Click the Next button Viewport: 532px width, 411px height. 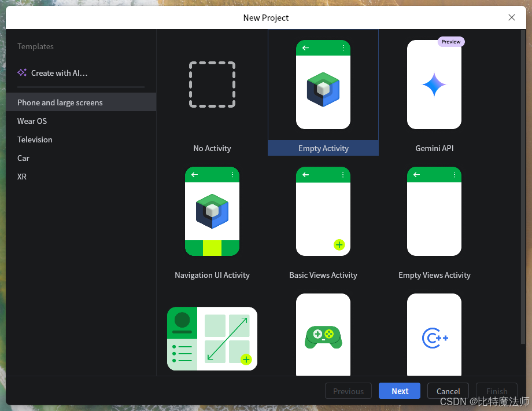coord(400,391)
